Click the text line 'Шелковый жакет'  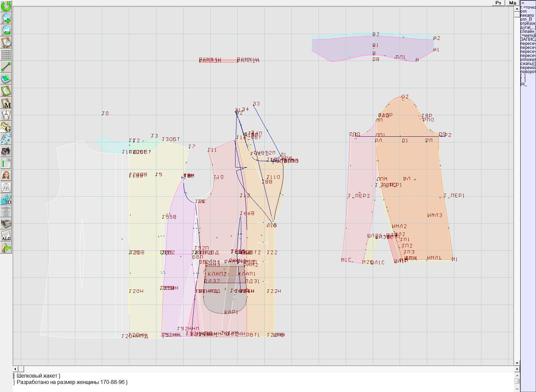coord(38,376)
